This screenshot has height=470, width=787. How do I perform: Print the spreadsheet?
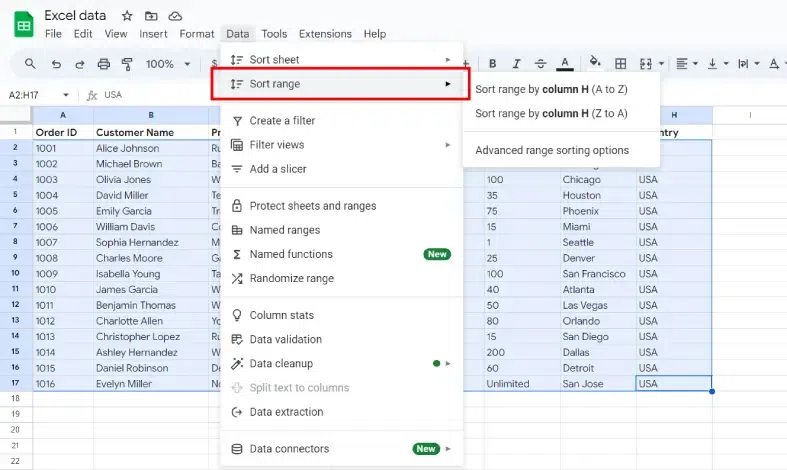coord(103,64)
